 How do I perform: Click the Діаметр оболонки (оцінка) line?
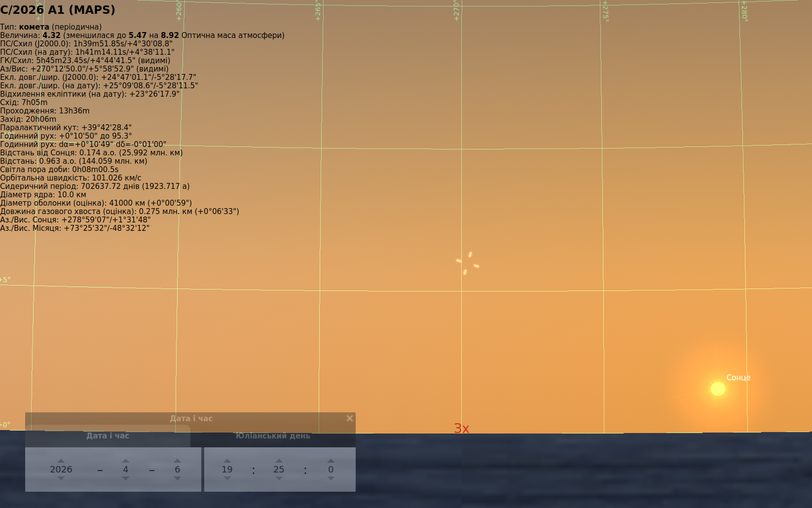click(96, 203)
